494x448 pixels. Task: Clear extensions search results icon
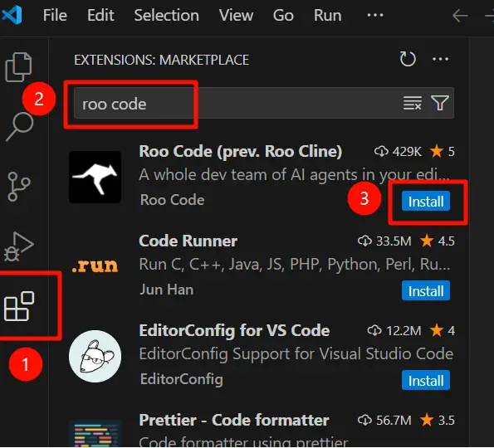pos(413,103)
